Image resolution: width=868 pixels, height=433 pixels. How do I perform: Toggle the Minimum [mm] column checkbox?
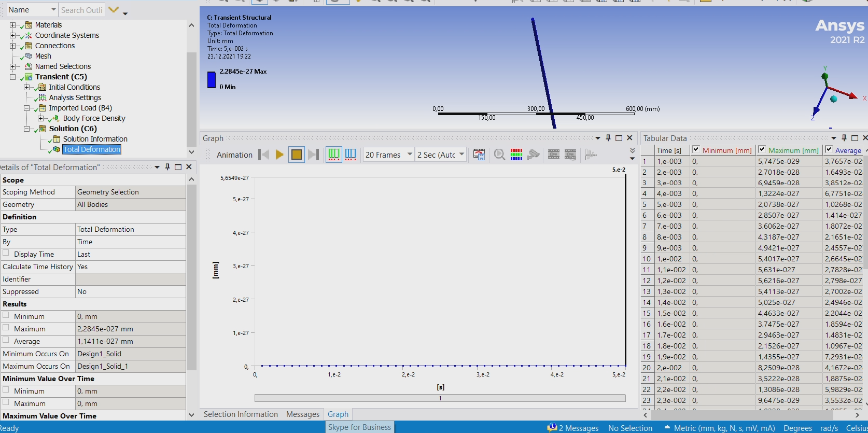(696, 150)
